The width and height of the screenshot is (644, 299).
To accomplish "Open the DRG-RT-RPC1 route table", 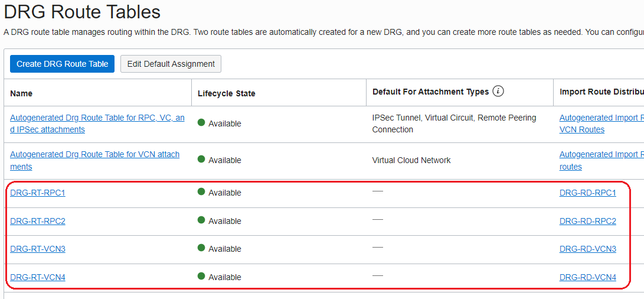I will [x=38, y=193].
